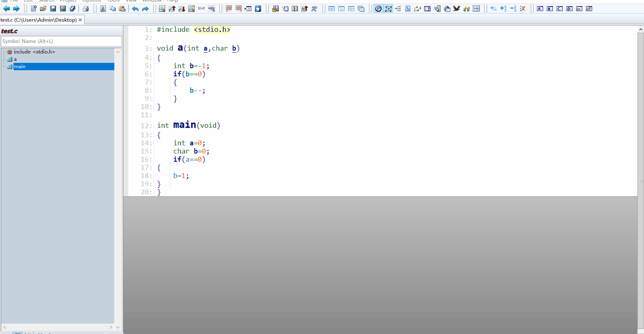This screenshot has width=644, height=334.
Task: Select function a in symbol list
Action: coord(15,59)
